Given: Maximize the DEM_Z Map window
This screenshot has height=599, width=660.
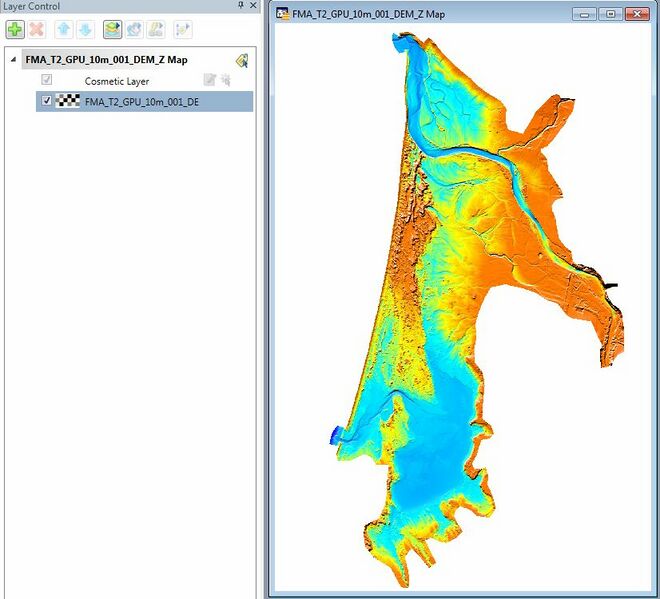Looking at the screenshot, I should point(609,14).
